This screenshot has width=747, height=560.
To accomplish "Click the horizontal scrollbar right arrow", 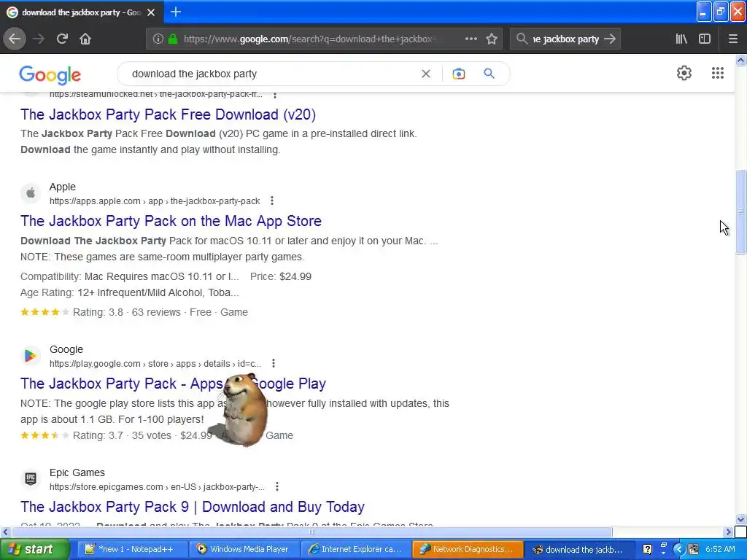I will click(728, 532).
